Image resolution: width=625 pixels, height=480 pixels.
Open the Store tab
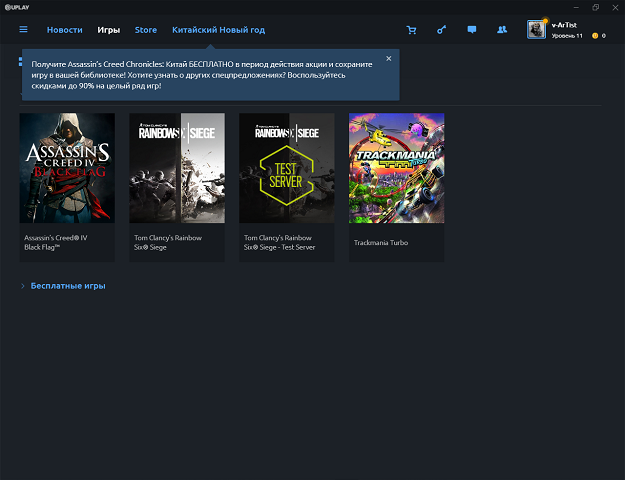tap(146, 30)
